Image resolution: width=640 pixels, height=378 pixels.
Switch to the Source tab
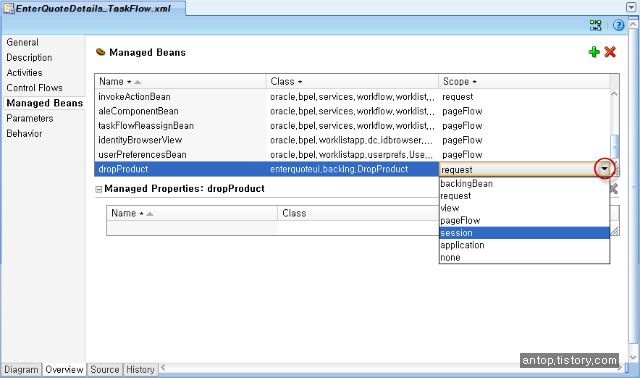tap(104, 369)
